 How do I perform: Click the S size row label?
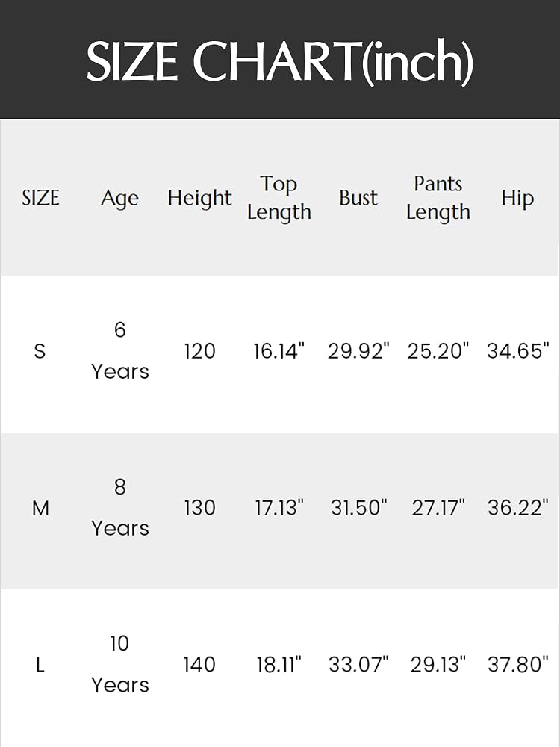click(40, 352)
